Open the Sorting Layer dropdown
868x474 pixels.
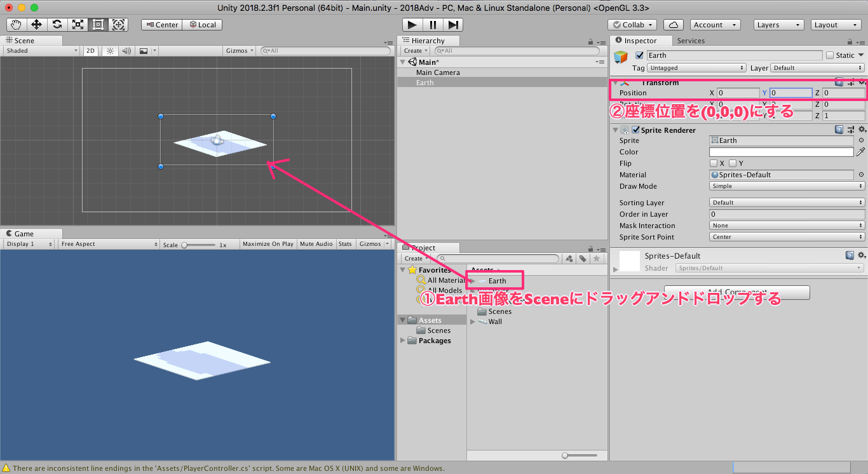tap(787, 203)
